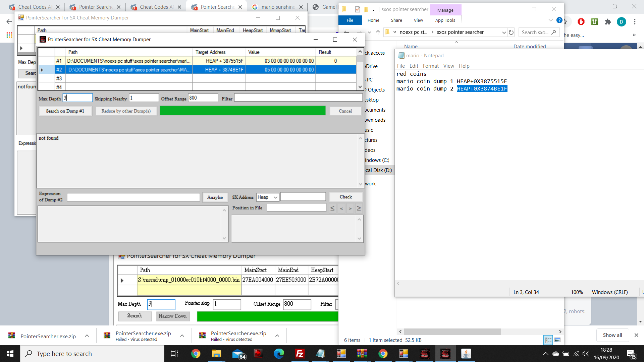Expand the Explorer ribbon chevron
The width and height of the screenshot is (644, 362).
[x=550, y=20]
